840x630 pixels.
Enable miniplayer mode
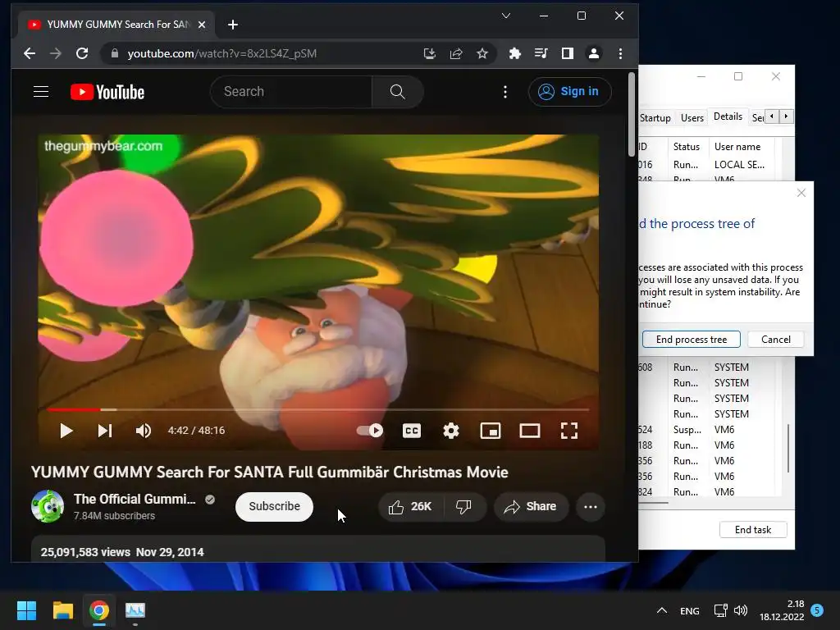[491, 431]
